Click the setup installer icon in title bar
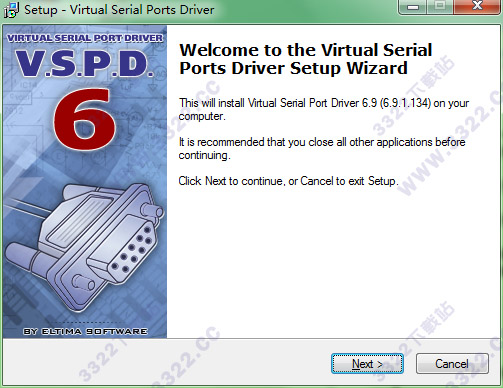 [11, 10]
